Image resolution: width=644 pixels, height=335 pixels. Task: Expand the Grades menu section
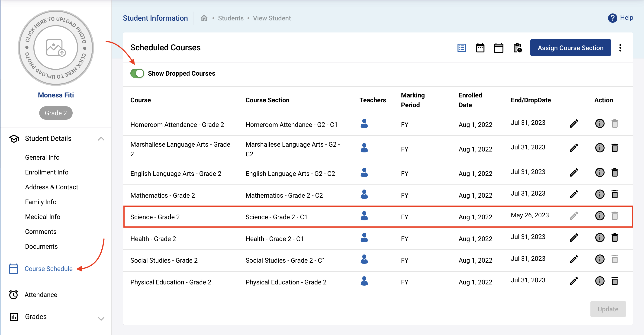[x=101, y=319]
